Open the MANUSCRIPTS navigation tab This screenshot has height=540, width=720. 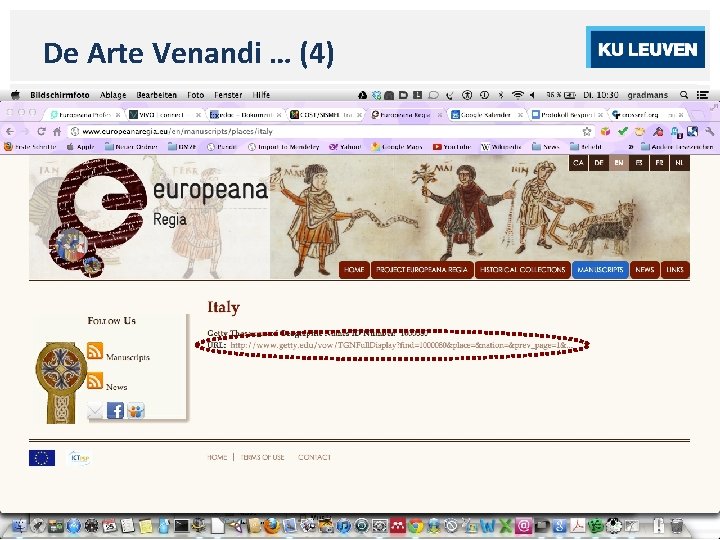600,270
